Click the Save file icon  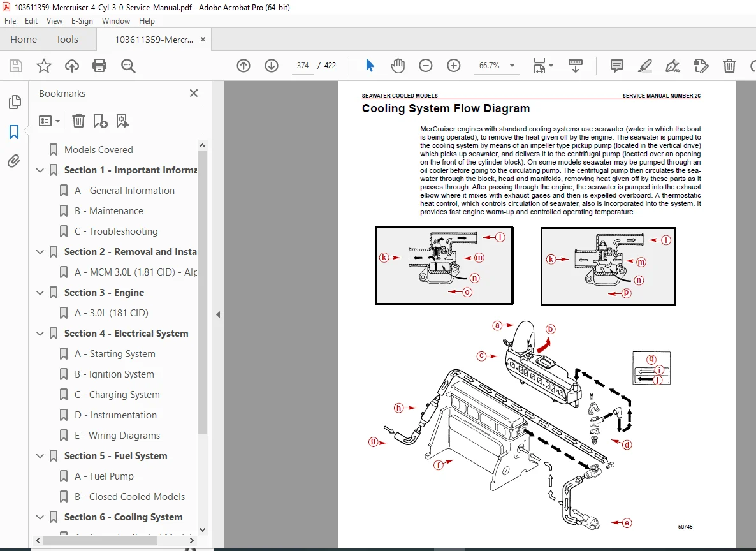16,66
